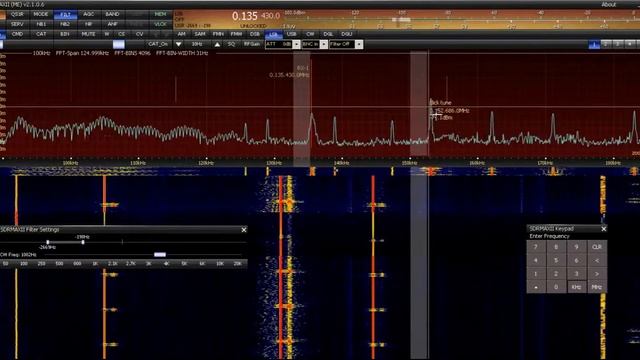Select USB demodulation mode
This screenshot has width=640, height=360.
coord(291,34)
